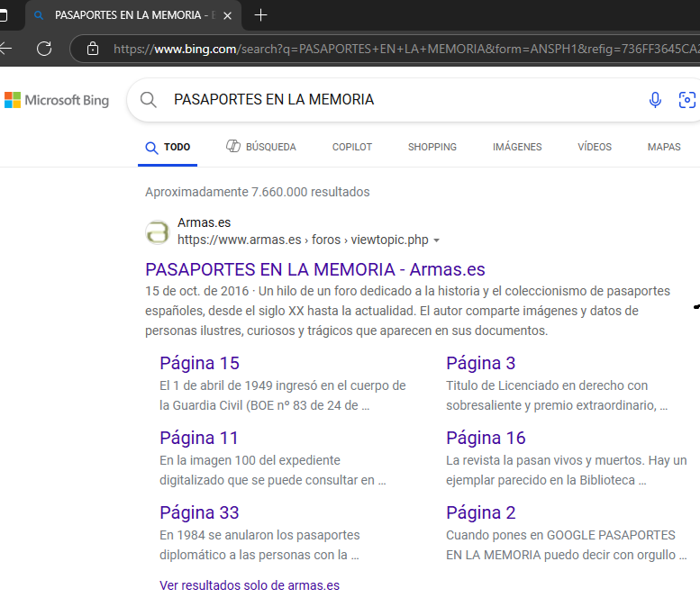Click Ver resultados solo de armas.es
Screen dimensions: 700x598
point(250,585)
